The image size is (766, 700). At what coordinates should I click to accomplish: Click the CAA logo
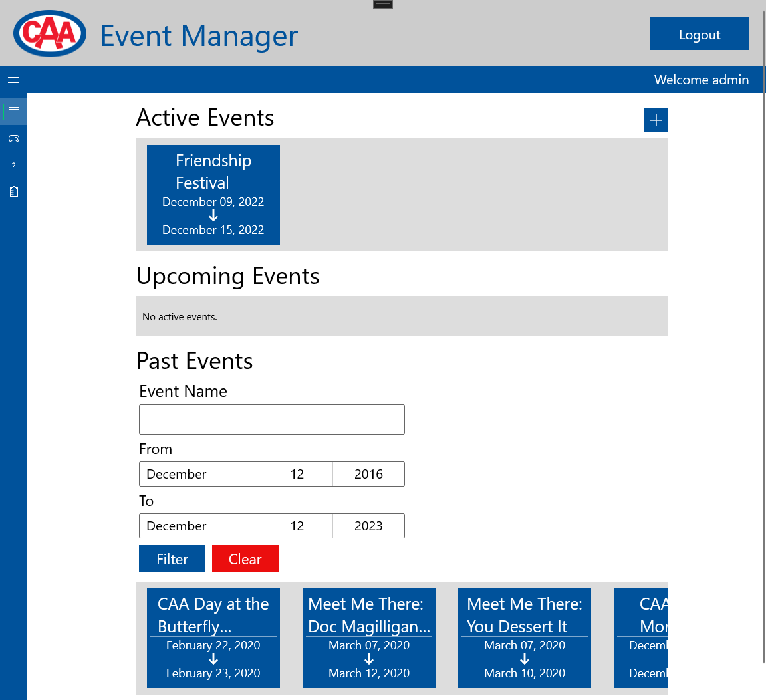(x=50, y=34)
